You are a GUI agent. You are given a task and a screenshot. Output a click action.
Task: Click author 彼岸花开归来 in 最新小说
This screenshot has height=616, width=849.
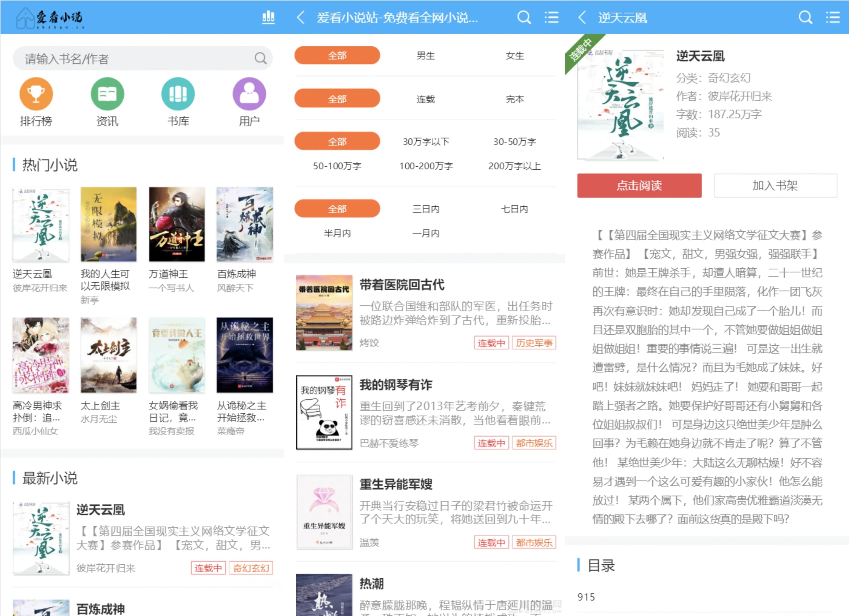[105, 568]
